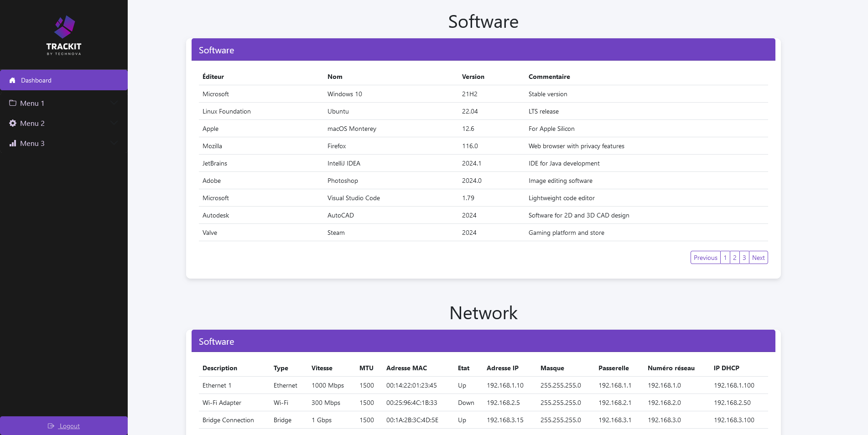This screenshot has height=435, width=868.
Task: Go to page 1 of software table
Action: [725, 258]
